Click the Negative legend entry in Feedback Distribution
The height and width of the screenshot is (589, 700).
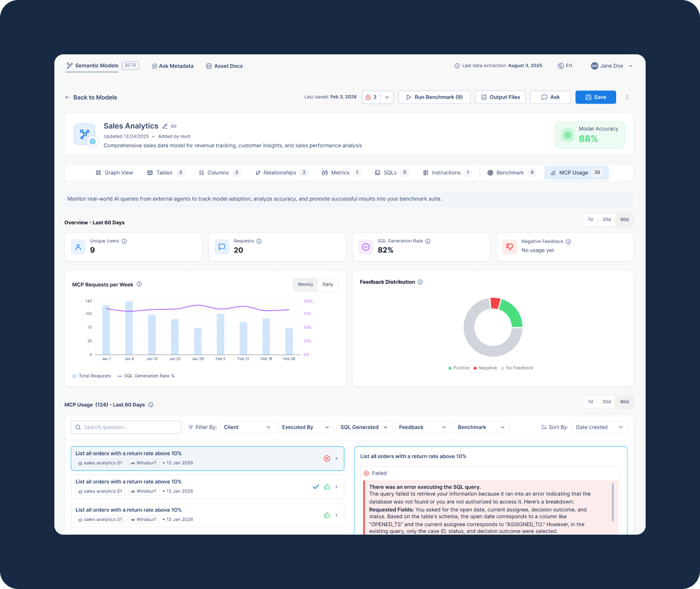pos(485,368)
